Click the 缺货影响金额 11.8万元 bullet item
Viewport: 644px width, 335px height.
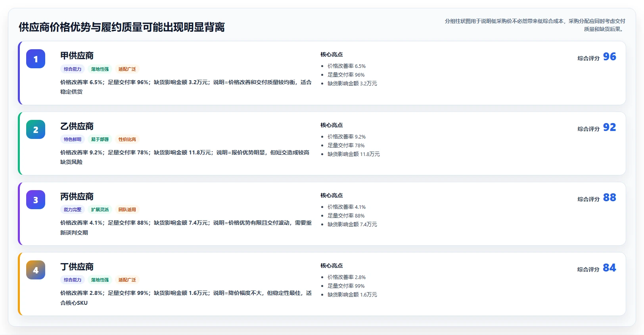tap(354, 154)
